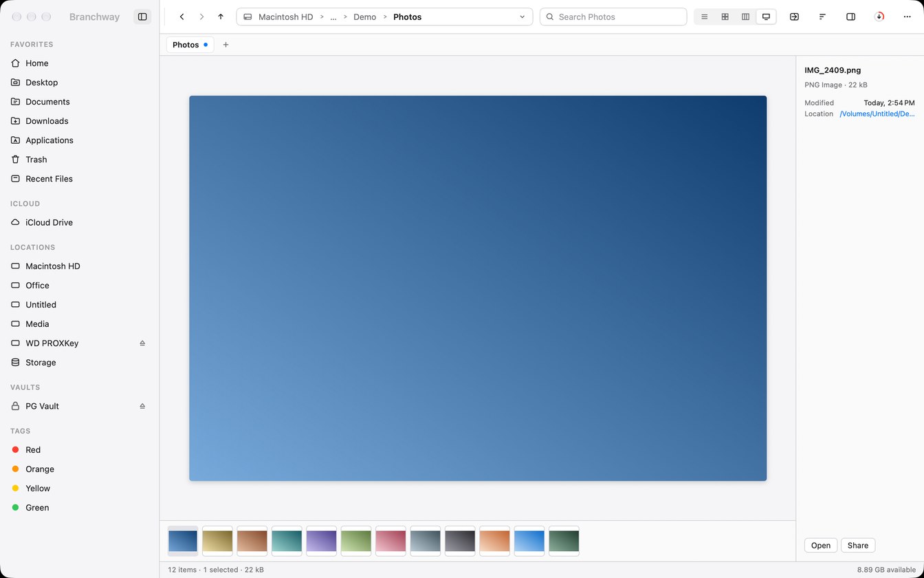Click the Open button
The image size is (924, 578).
pyautogui.click(x=821, y=546)
